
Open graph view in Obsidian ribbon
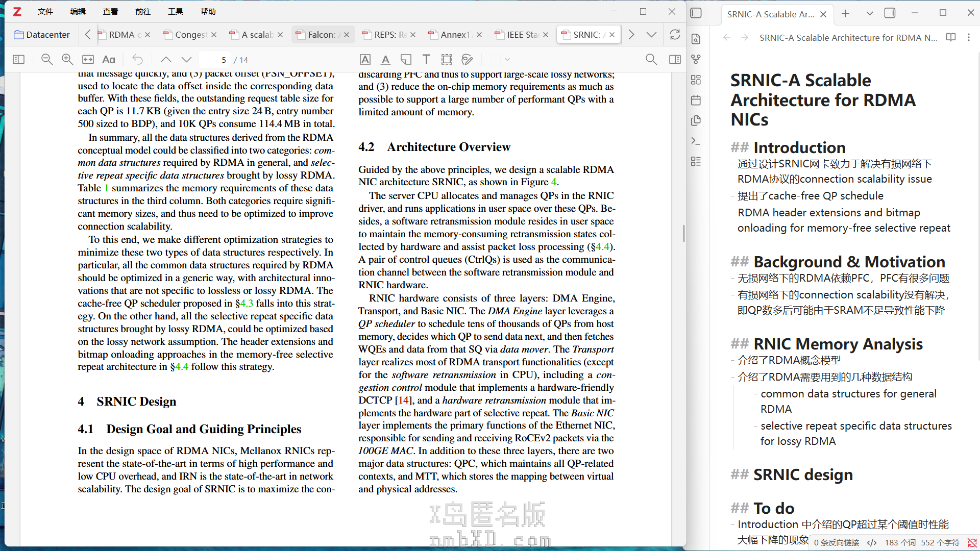pos(696,59)
